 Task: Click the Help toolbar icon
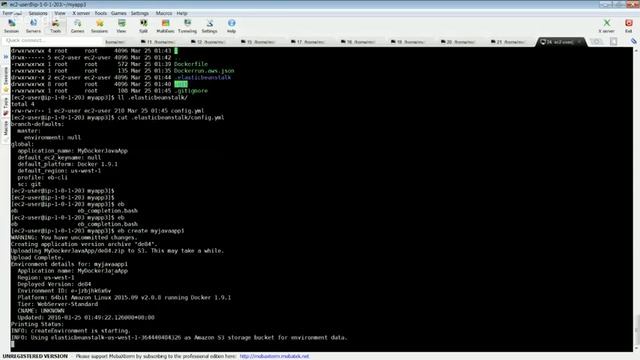[x=231, y=26]
